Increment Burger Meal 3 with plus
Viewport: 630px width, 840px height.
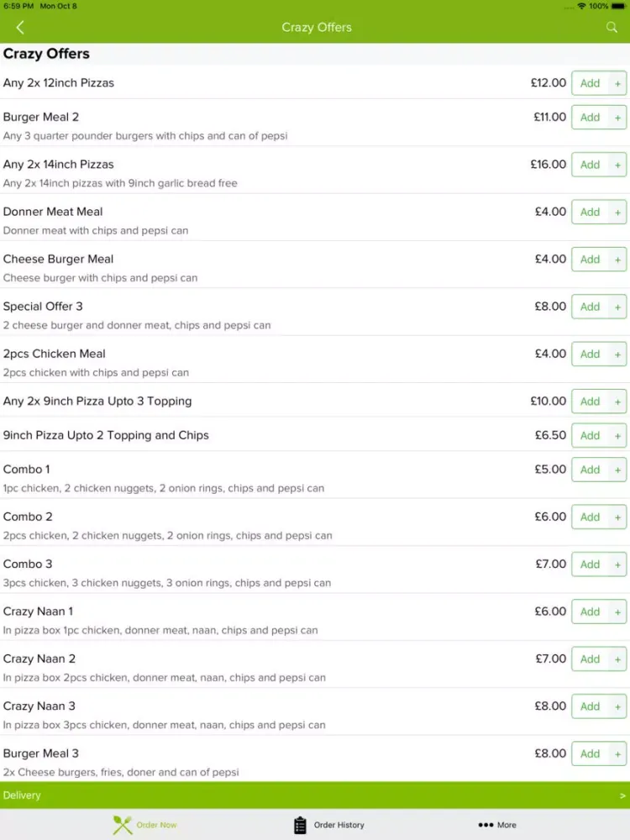[x=618, y=753]
